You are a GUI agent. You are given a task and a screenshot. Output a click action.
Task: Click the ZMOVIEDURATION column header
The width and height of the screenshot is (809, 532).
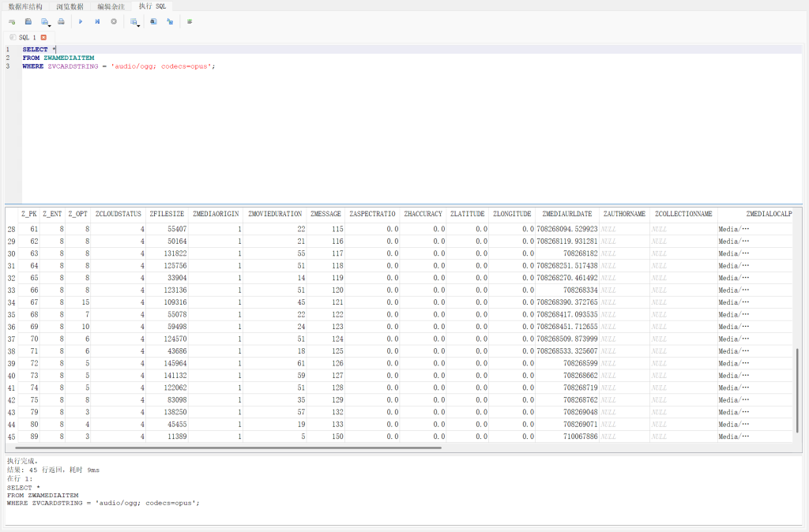coord(274,214)
